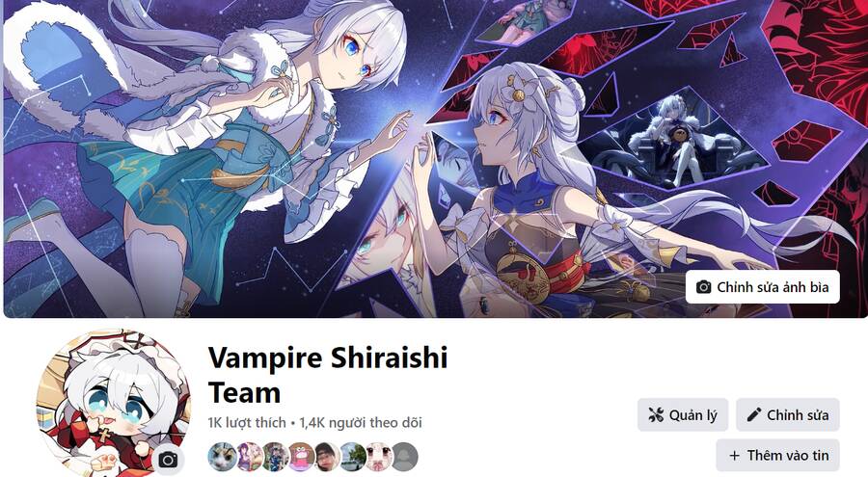Open the cat photo follower avatar
Image resolution: width=868 pixels, height=477 pixels.
[222, 457]
